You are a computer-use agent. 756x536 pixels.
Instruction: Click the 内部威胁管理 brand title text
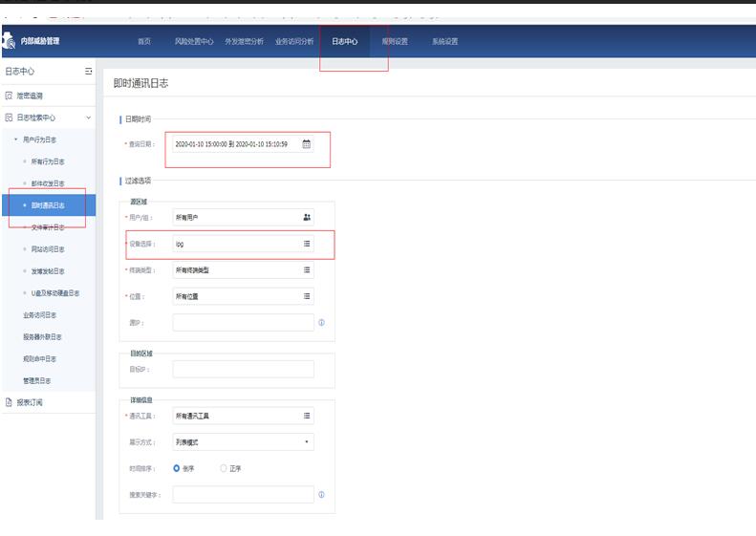pyautogui.click(x=39, y=41)
